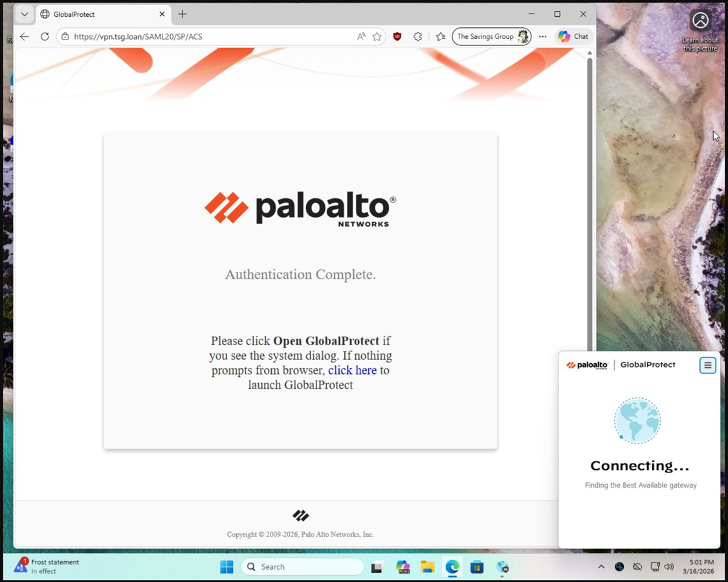The width and height of the screenshot is (728, 582).
Task: Click the Microsoft Edge taskbar icon
Action: point(452,567)
